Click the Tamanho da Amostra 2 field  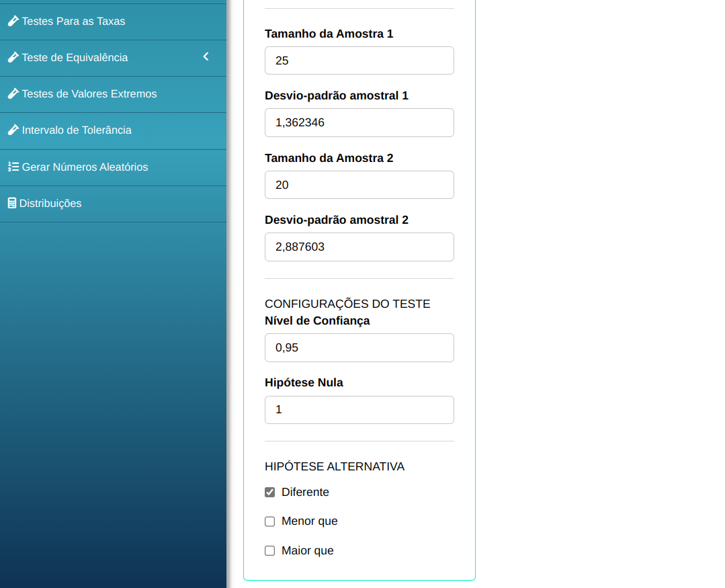pyautogui.click(x=359, y=185)
